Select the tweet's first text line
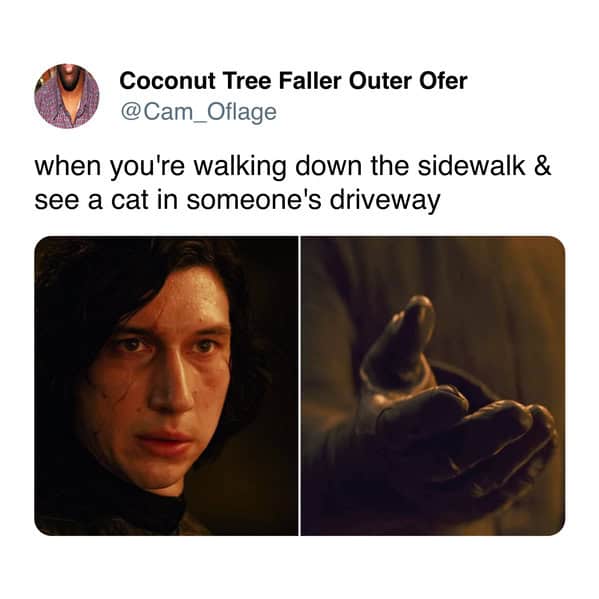 click(293, 167)
